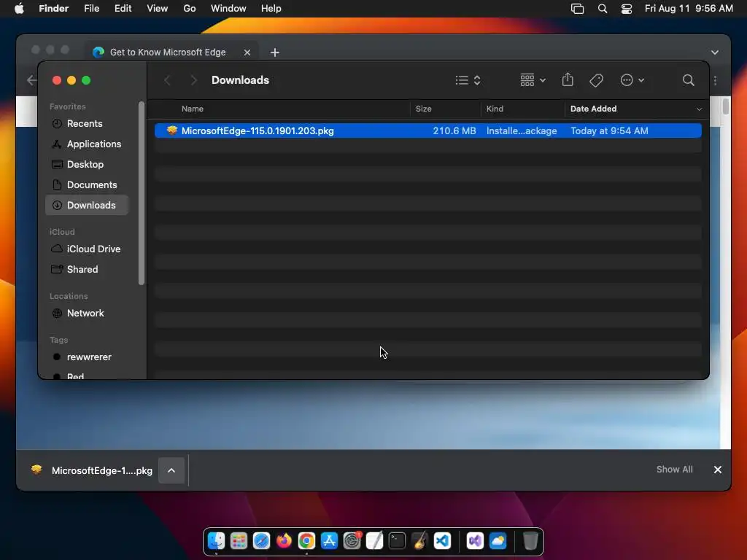Open Control Center from the menu bar
This screenshot has height=560, width=747.
tap(627, 9)
